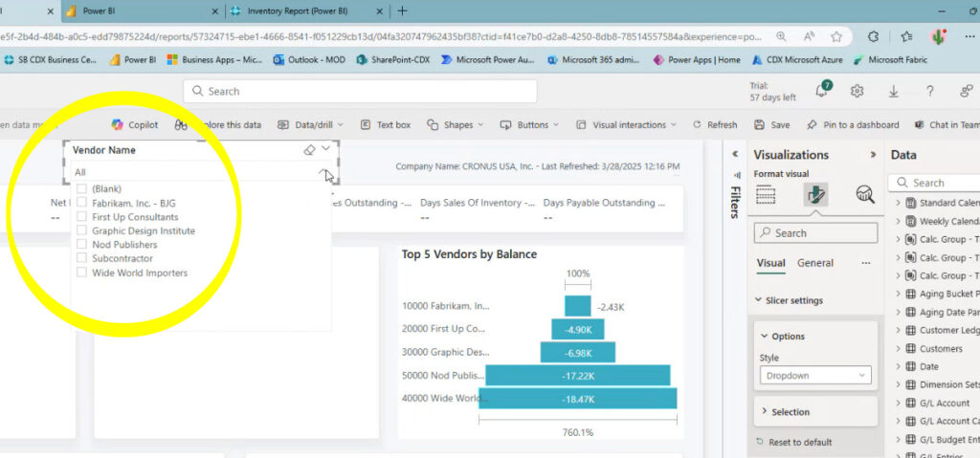Open Outlook - MOD bookmark

(x=309, y=60)
